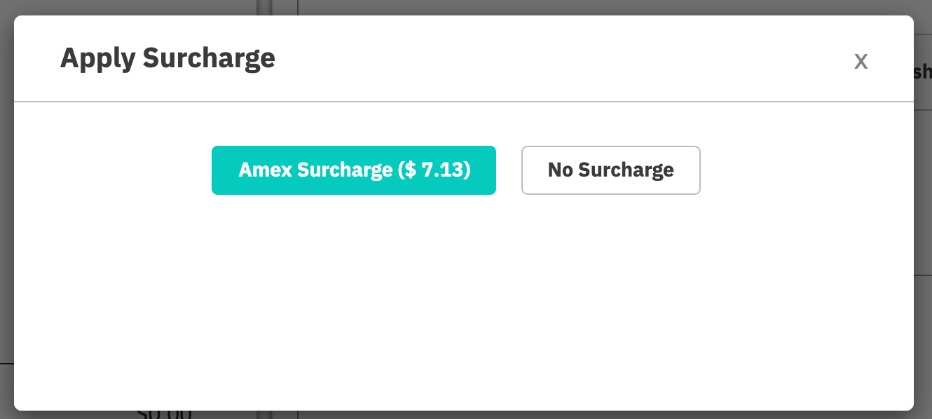932x419 pixels.
Task: Close the Apply Surcharge dialog
Action: tap(860, 61)
